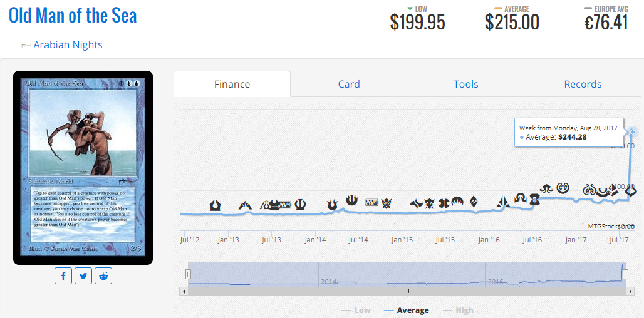Click the Jan '17 axis label
The image size is (644, 318).
[x=576, y=239]
